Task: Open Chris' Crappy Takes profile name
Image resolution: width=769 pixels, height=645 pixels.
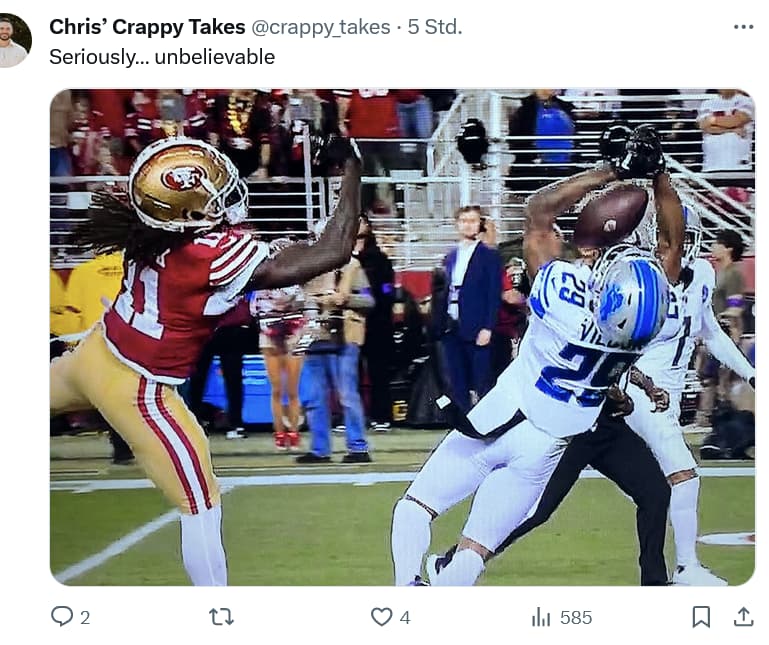Action: point(147,27)
